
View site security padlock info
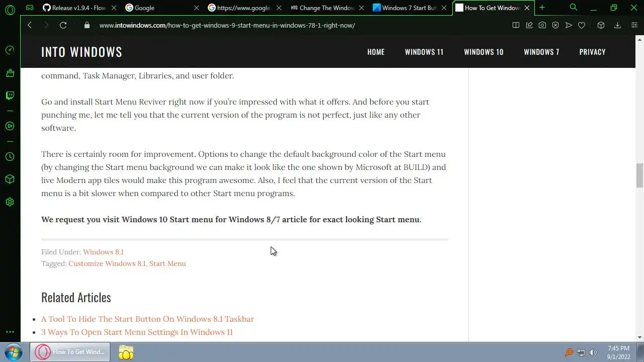[87, 25]
